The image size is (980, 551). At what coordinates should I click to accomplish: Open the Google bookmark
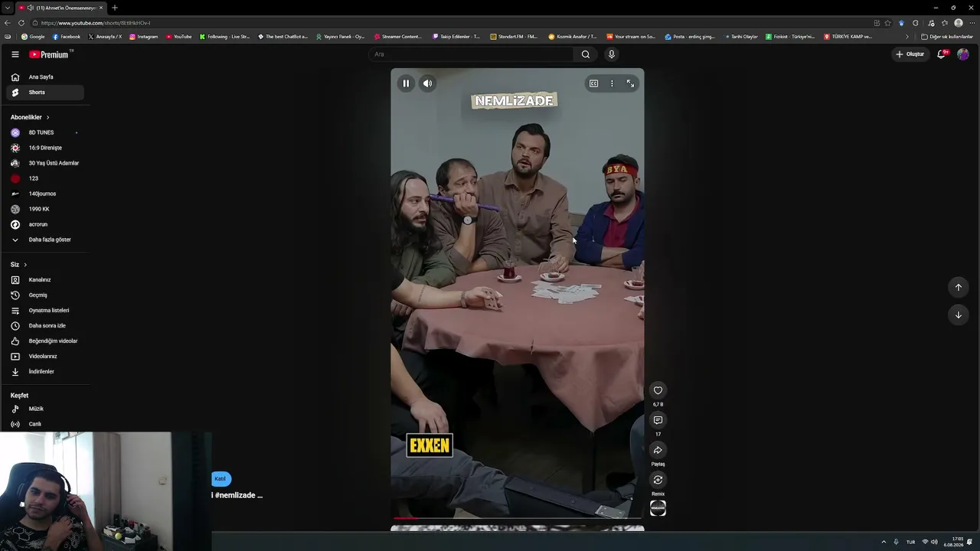pyautogui.click(x=33, y=37)
